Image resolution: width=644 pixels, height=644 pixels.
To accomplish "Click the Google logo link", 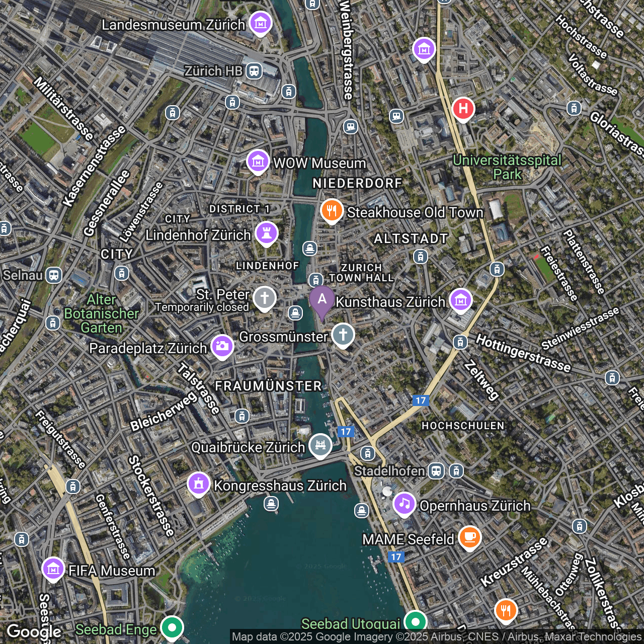I will click(x=34, y=632).
